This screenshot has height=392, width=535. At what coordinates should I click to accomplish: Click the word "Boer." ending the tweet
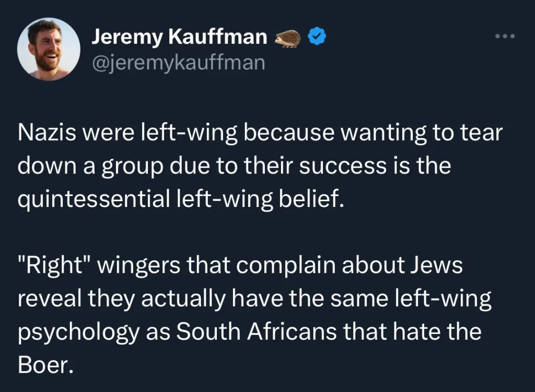[x=45, y=365]
